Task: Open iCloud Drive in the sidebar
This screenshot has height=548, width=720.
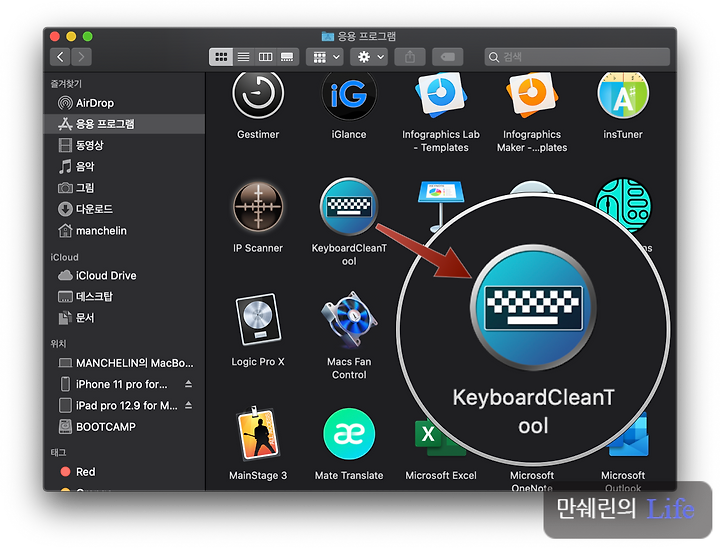Action: [124, 275]
